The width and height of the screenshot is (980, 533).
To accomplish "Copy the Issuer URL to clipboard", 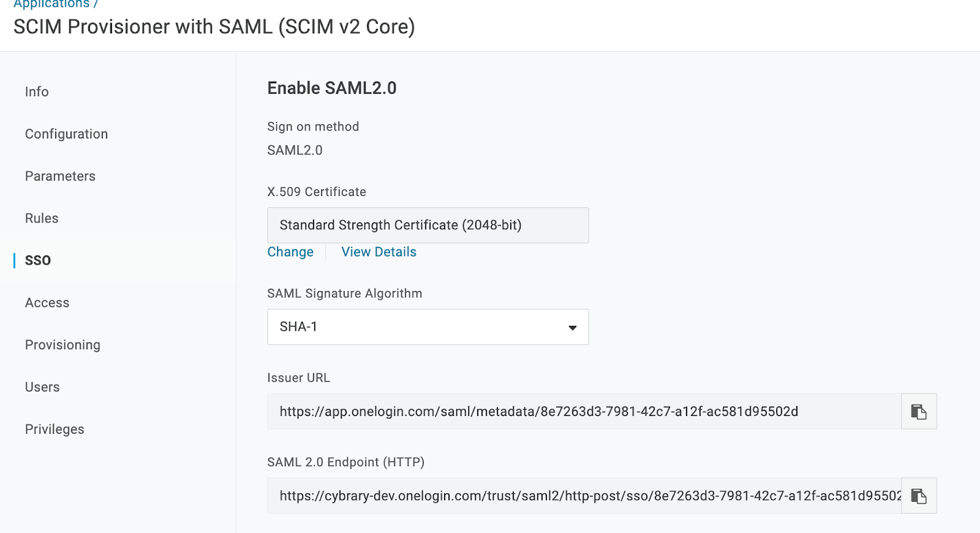I will point(919,412).
